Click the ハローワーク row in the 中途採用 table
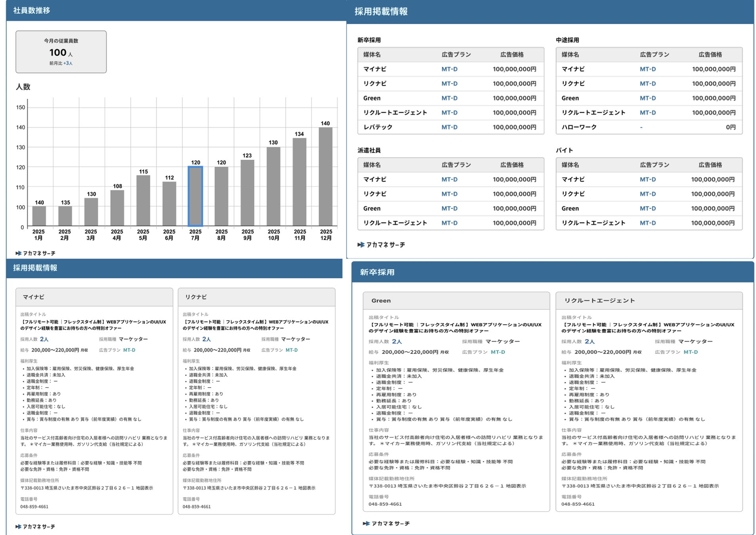The height and width of the screenshot is (535, 756). (x=649, y=127)
